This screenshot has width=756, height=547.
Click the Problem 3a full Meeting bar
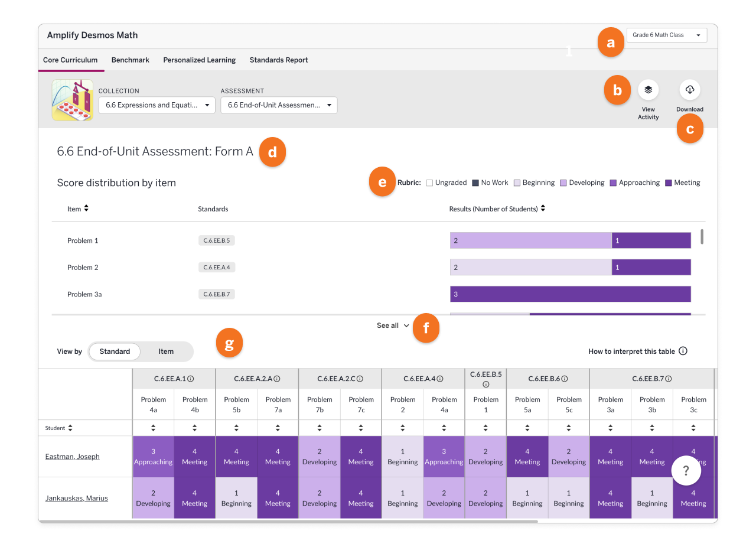571,294
